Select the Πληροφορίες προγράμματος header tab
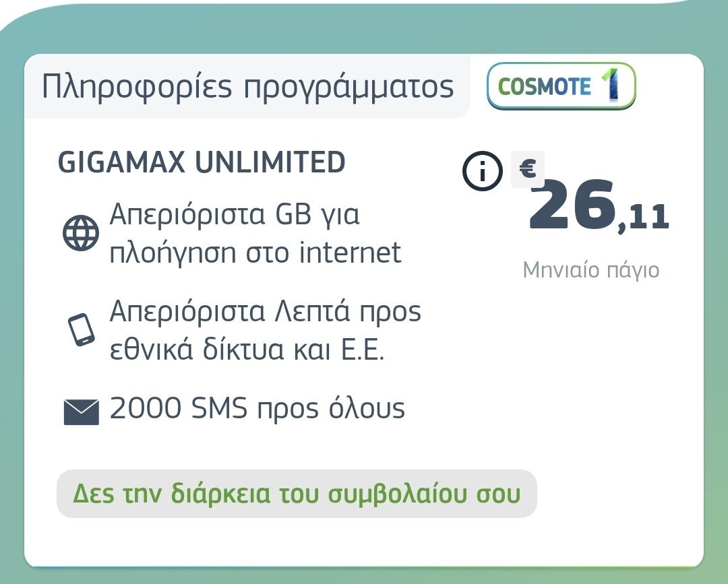Viewport: 728px width, 584px height. click(247, 86)
